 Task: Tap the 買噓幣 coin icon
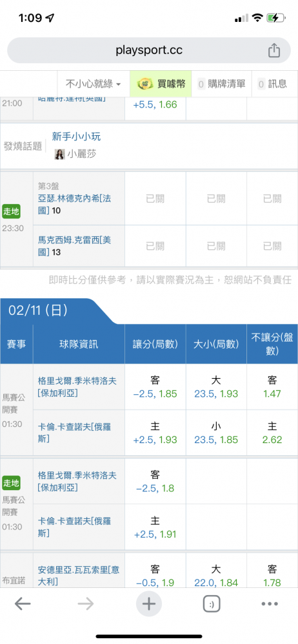click(145, 84)
